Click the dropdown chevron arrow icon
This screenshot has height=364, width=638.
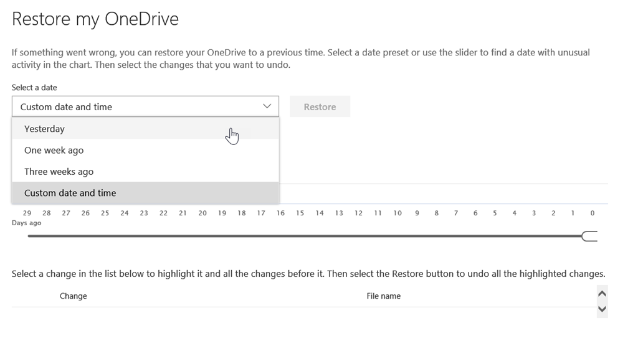(267, 106)
